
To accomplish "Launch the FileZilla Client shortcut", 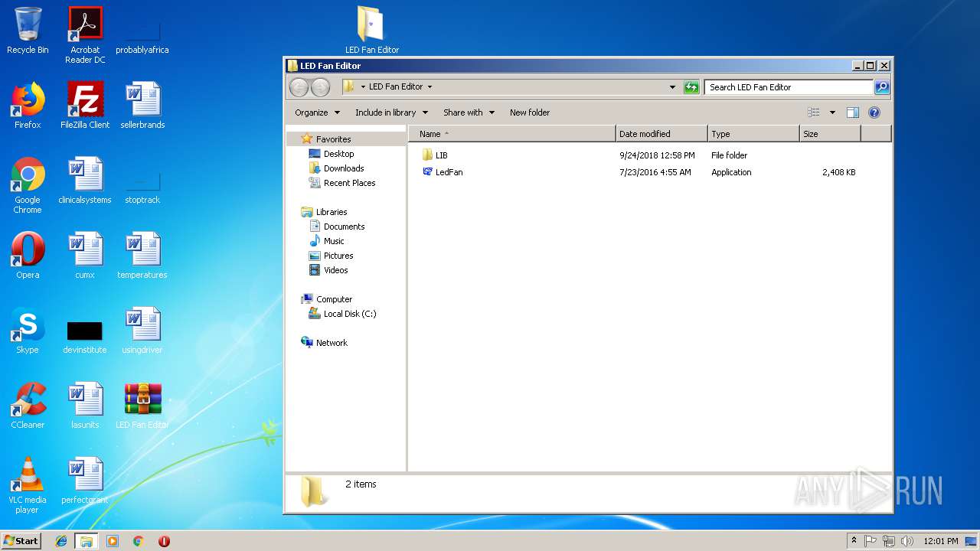I will pos(85,106).
